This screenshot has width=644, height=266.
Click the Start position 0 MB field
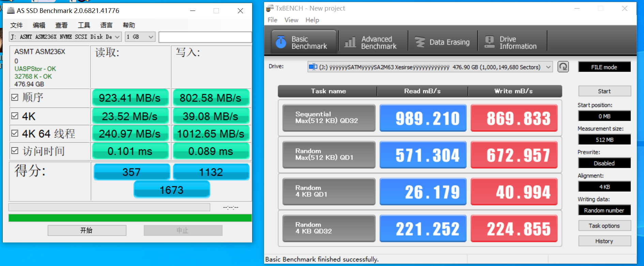pos(604,116)
